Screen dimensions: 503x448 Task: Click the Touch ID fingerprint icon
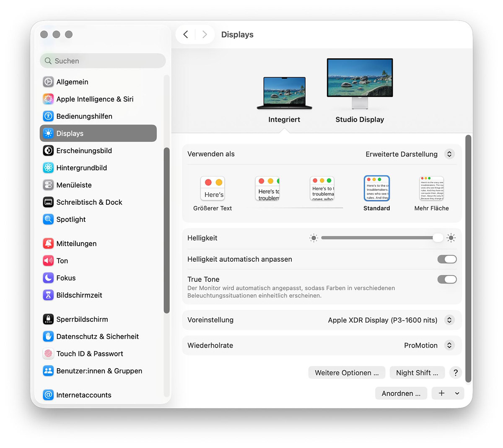tap(48, 354)
